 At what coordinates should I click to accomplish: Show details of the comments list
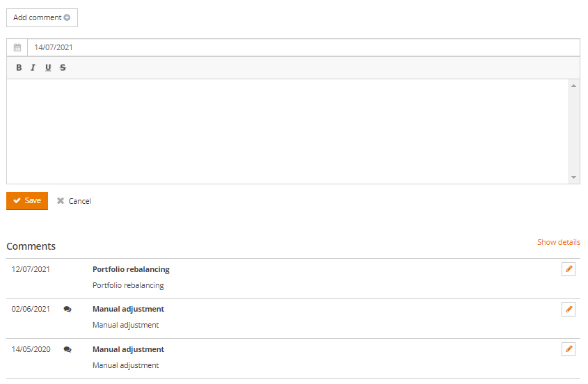click(x=558, y=242)
